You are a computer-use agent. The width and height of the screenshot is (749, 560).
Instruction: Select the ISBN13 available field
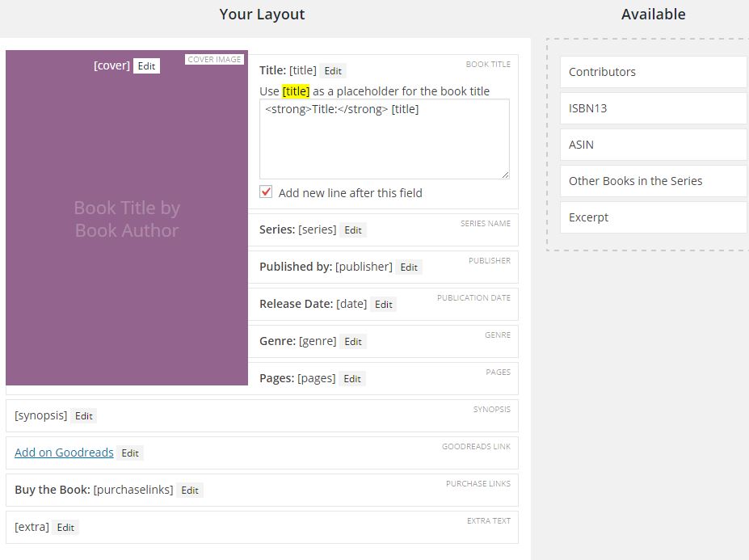[654, 108]
